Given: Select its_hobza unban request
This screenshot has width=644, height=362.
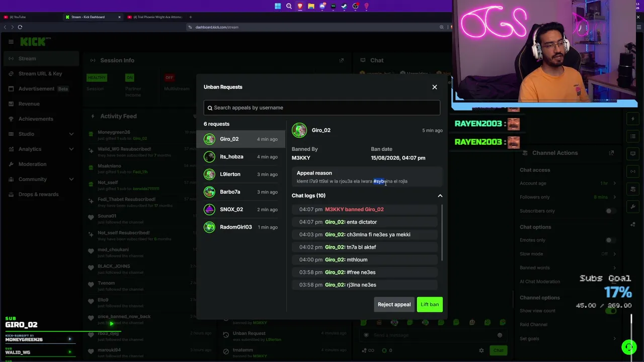Looking at the screenshot, I should pos(240,157).
